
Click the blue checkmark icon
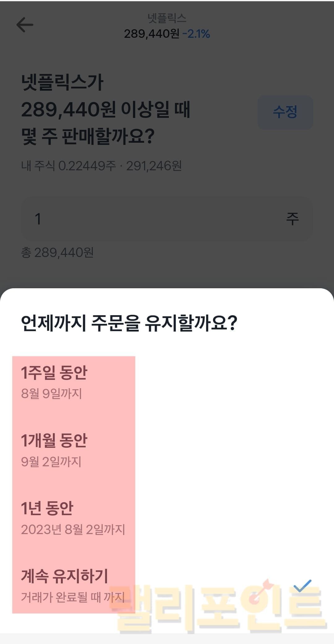302,585
